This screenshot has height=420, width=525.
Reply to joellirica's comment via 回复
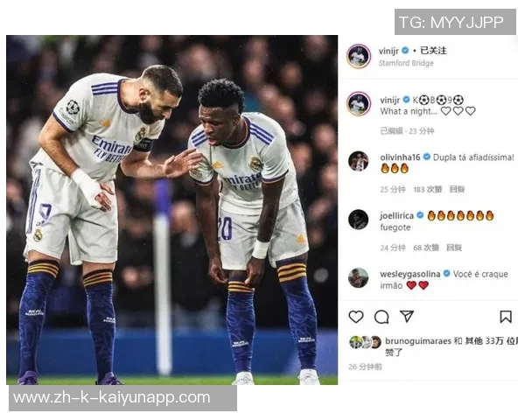pyautogui.click(x=454, y=248)
